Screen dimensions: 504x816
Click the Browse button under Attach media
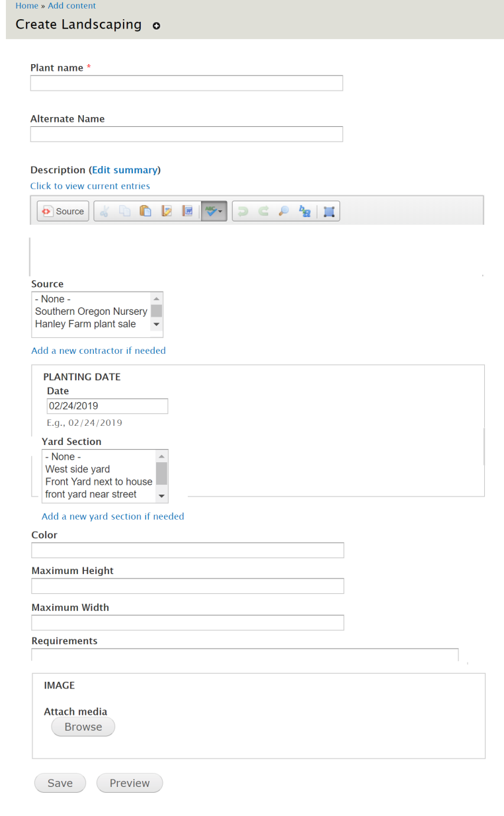[x=83, y=727]
